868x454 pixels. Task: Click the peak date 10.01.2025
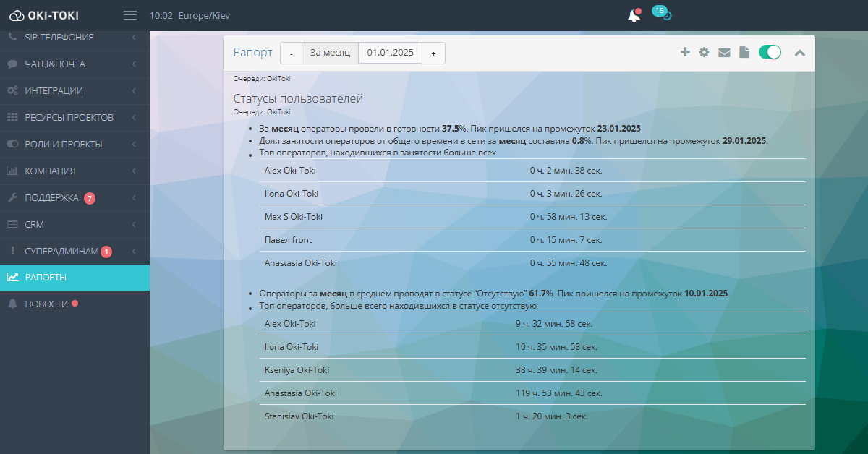click(x=706, y=294)
